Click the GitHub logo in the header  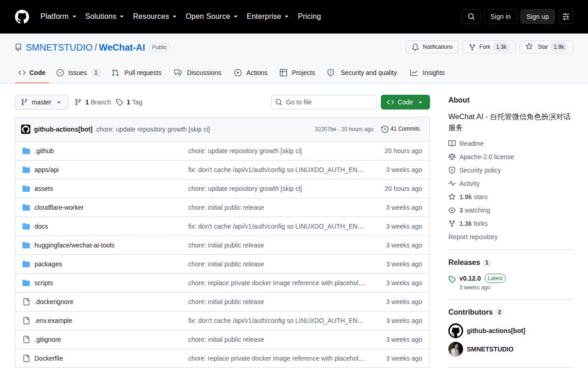point(22,17)
